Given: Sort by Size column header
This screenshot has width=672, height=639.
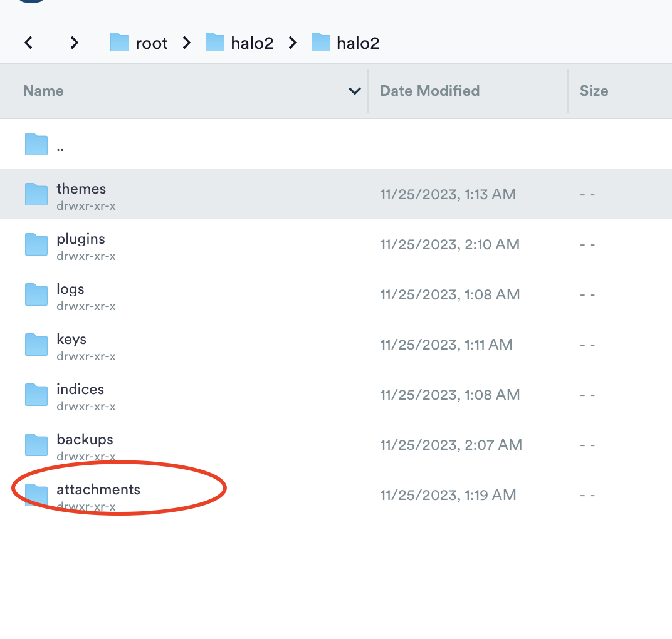Looking at the screenshot, I should click(594, 91).
